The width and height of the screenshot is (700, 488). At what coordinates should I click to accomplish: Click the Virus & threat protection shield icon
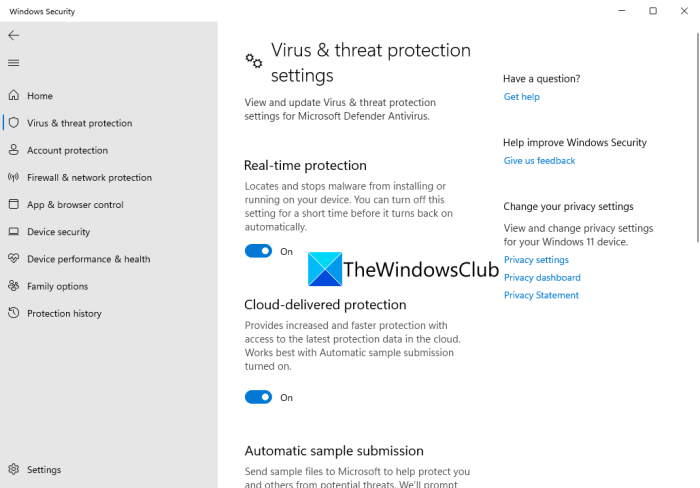tap(13, 123)
